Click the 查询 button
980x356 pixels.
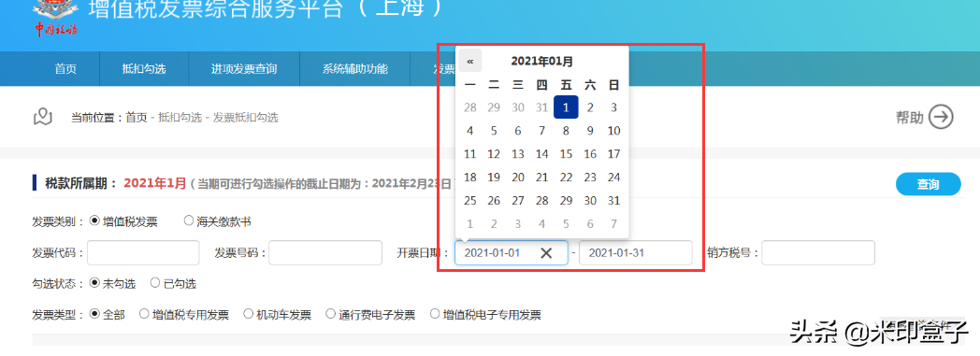(929, 184)
